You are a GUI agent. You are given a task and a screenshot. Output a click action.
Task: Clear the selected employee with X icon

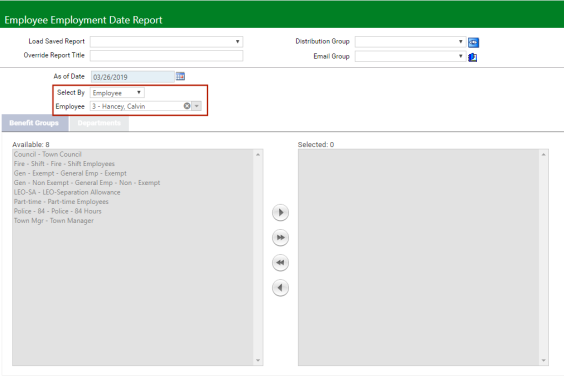coord(187,106)
